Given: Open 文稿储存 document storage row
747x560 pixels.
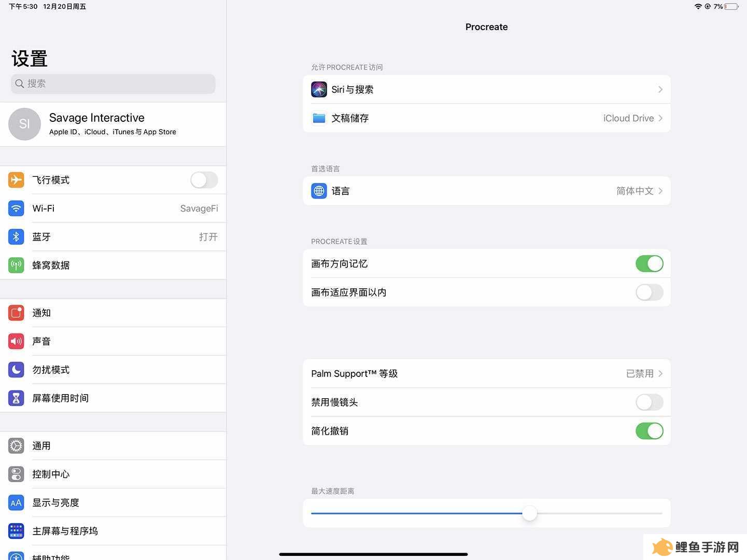Looking at the screenshot, I should [x=487, y=118].
